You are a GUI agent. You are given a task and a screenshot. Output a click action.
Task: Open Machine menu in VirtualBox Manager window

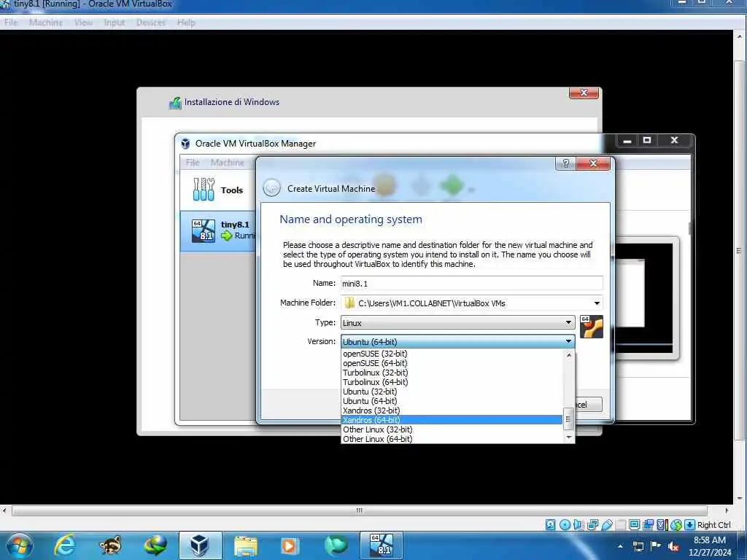click(x=228, y=163)
